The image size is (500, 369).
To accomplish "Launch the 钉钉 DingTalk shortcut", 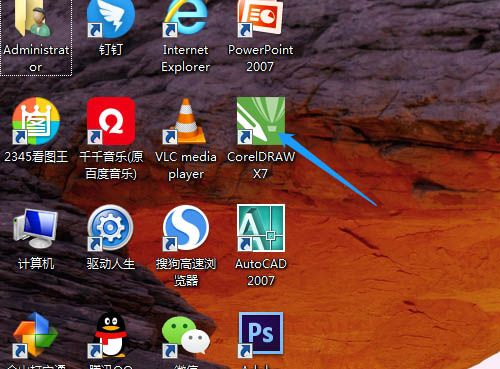I will (x=111, y=18).
